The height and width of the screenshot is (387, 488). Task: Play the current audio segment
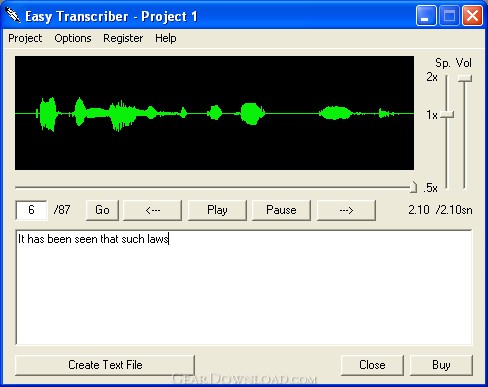coord(217,210)
